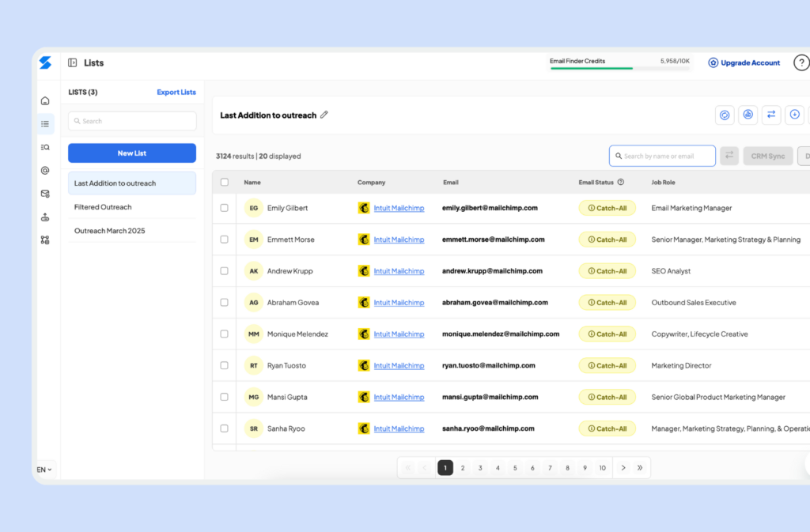
Task: Open the email campaigns icon in the sidebar
Action: [x=45, y=193]
